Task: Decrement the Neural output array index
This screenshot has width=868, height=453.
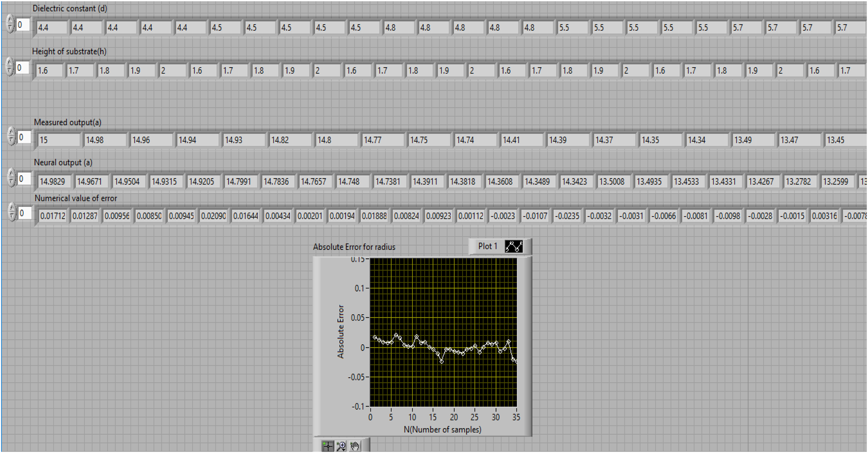Action: click(11, 182)
